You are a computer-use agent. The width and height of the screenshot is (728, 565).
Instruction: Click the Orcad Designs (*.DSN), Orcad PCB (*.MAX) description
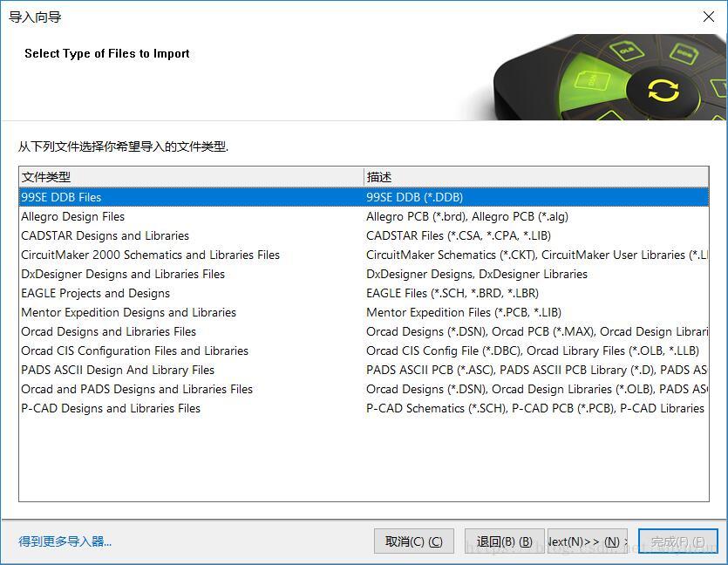[537, 331]
